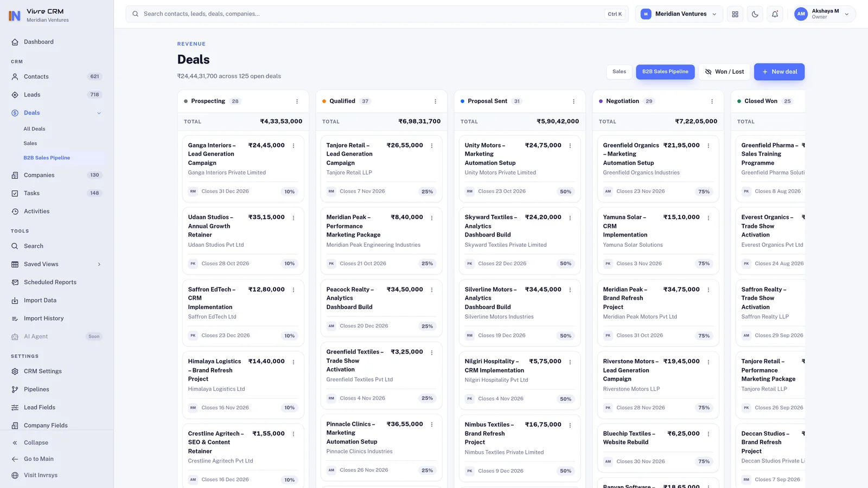Open Sales under Deals sidebar
Image resolution: width=868 pixels, height=488 pixels.
(x=30, y=143)
